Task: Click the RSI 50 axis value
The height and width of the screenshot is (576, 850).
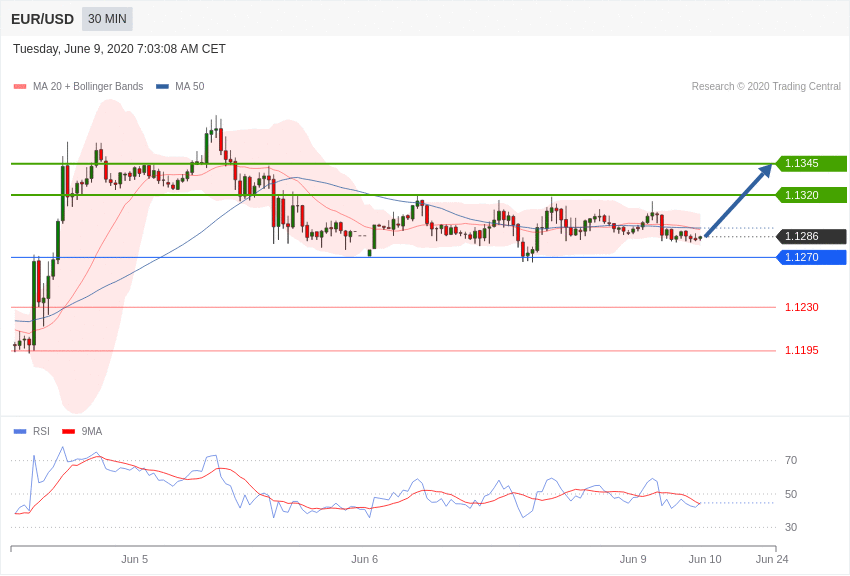Action: pyautogui.click(x=791, y=494)
